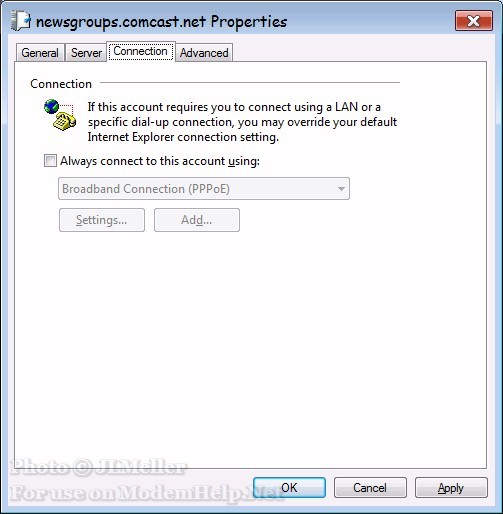Click the "Always connect to this account using" label
This screenshot has width=503, height=514.
pos(160,161)
